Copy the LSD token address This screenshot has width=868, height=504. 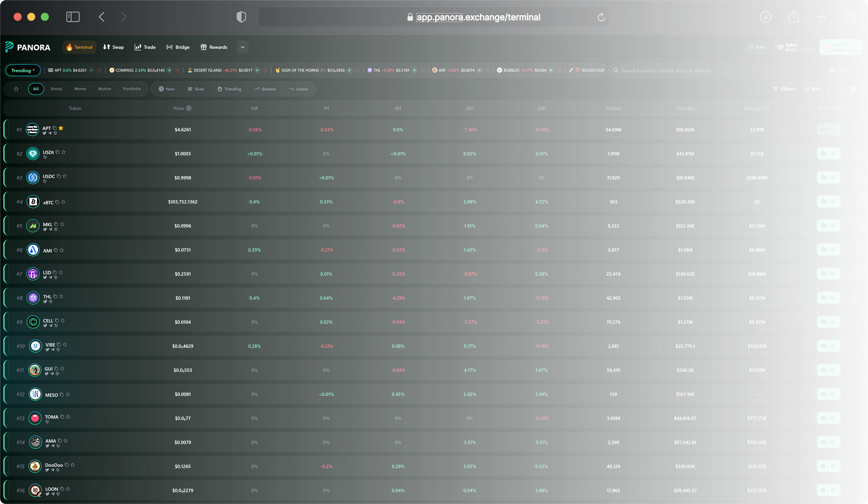coord(55,272)
